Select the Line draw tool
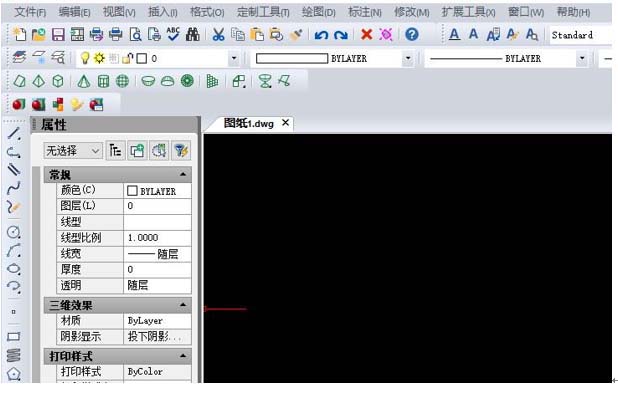This screenshot has height=394, width=618. pos(14,133)
